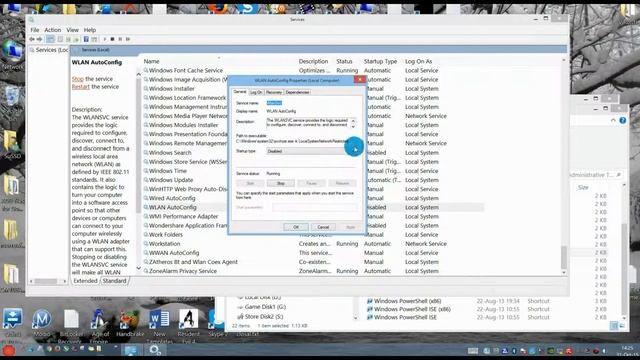Open the Dependencies tab in properties dialog
640x360 pixels.
[x=298, y=92]
